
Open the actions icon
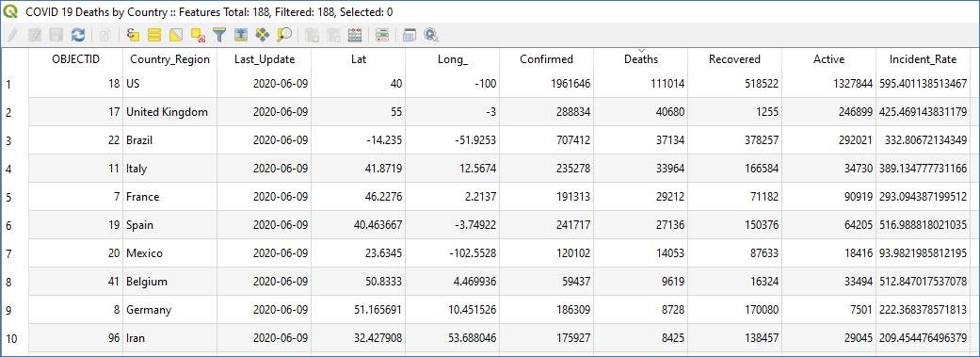pos(430,35)
